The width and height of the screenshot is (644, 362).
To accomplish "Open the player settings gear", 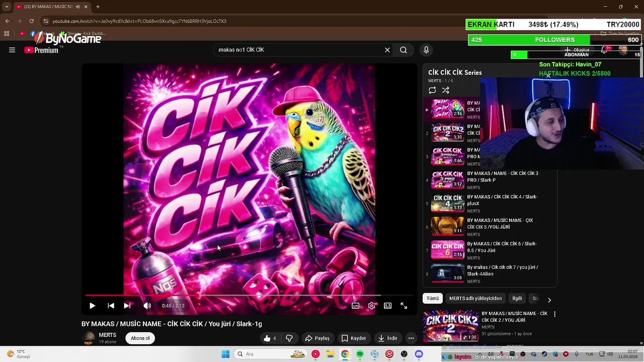I will click(x=372, y=306).
